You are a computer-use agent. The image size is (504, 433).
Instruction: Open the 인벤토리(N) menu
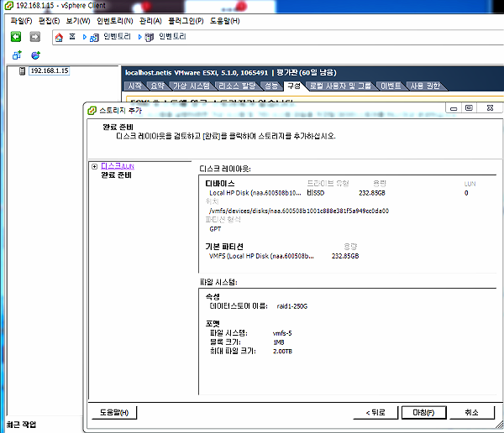click(x=115, y=21)
